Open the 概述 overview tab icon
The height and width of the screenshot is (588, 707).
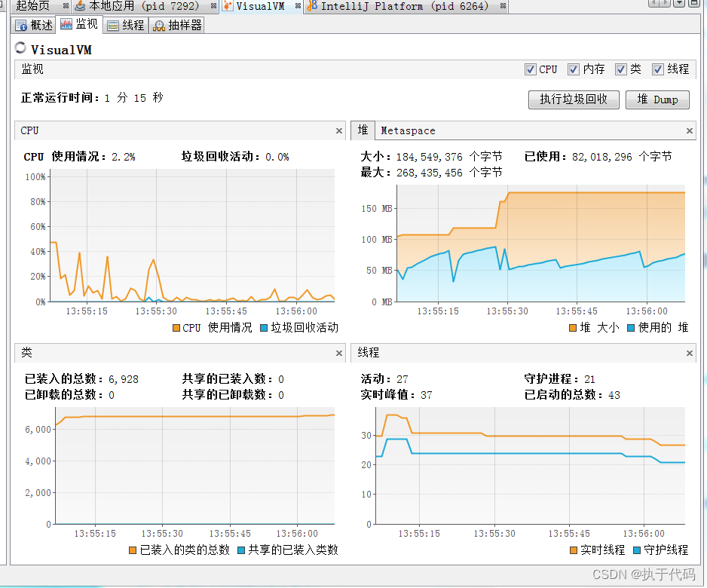(x=21, y=26)
